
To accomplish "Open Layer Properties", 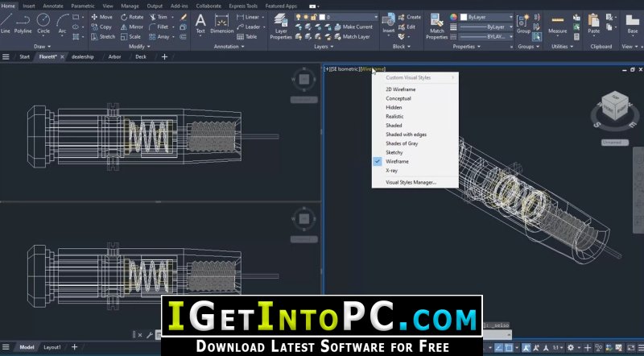I will (281, 27).
